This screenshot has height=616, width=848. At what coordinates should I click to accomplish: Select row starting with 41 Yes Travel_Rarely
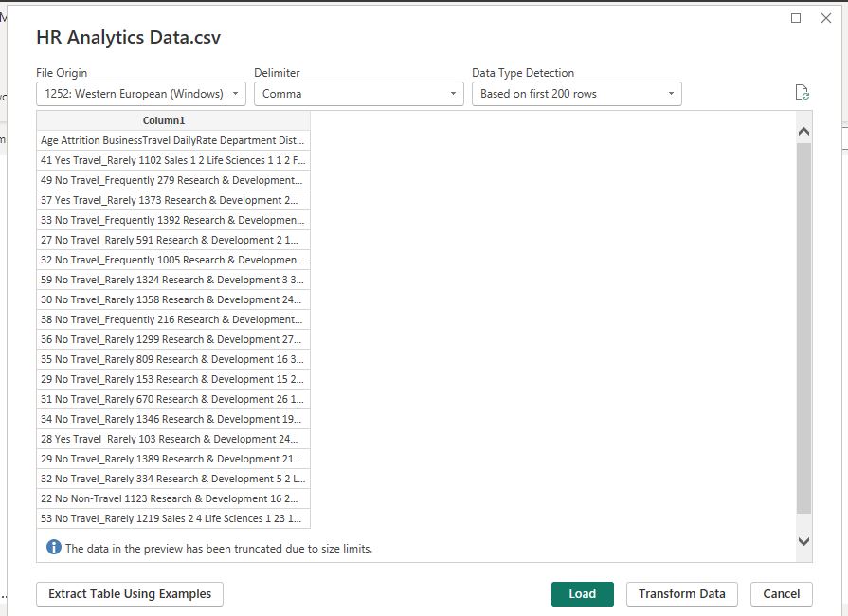[x=171, y=160]
